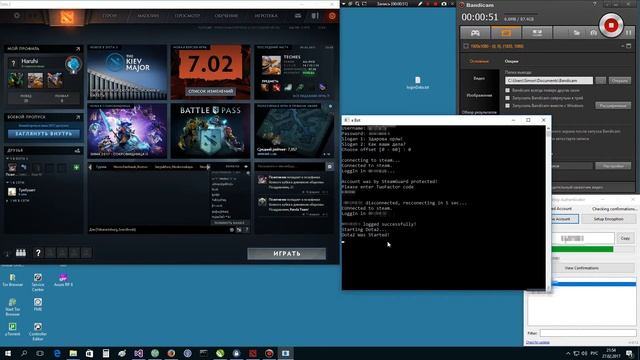Click the Bandicam help question mark

coord(594,4)
